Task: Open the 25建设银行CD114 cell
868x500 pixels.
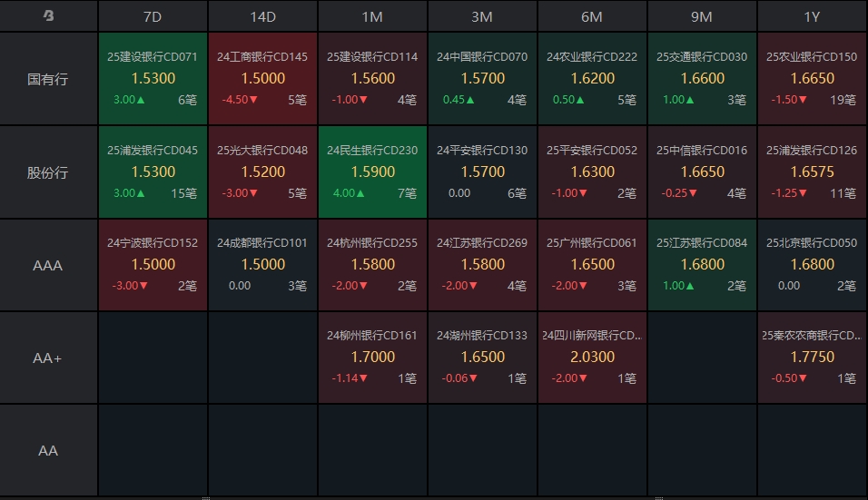Action: click(372, 79)
